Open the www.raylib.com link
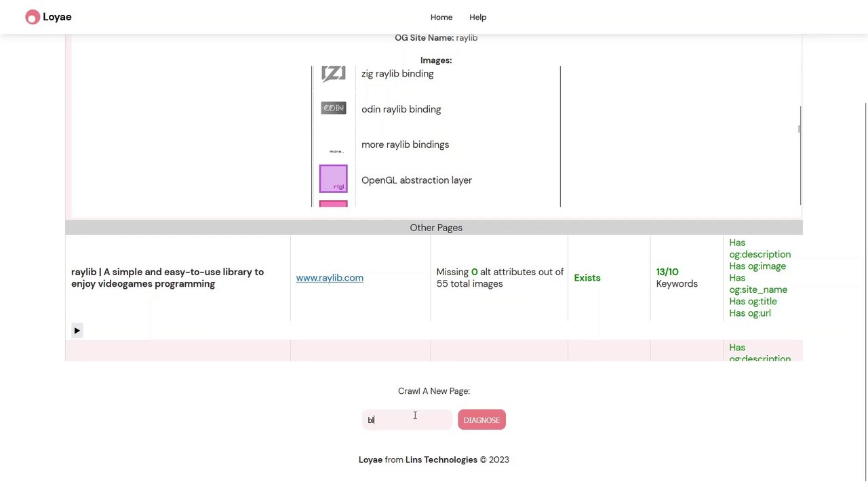 (x=330, y=278)
